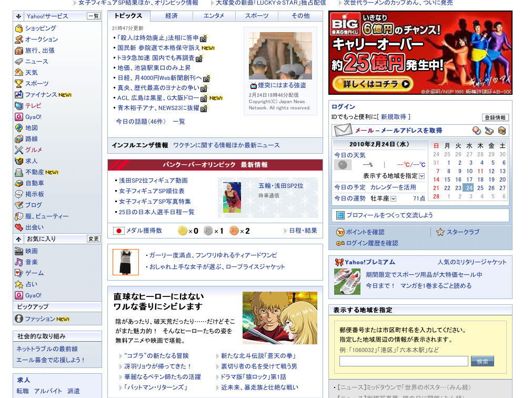The image size is (532, 398).
Task: Open the ファイナンス chart icon
Action: click(x=18, y=95)
